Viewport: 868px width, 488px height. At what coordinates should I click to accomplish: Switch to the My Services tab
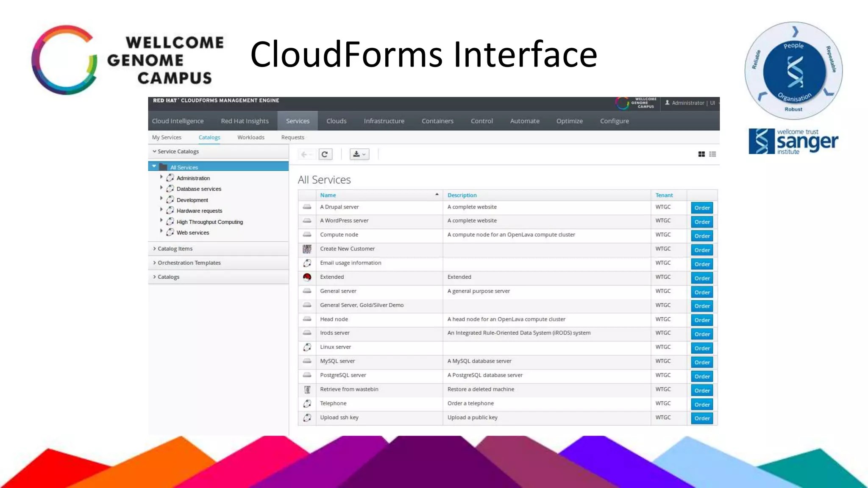(167, 137)
